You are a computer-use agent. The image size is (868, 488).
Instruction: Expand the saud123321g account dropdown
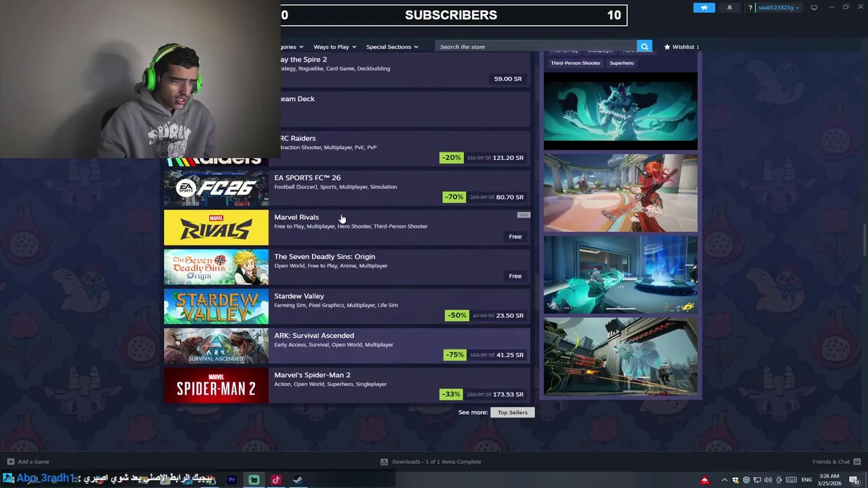(778, 7)
